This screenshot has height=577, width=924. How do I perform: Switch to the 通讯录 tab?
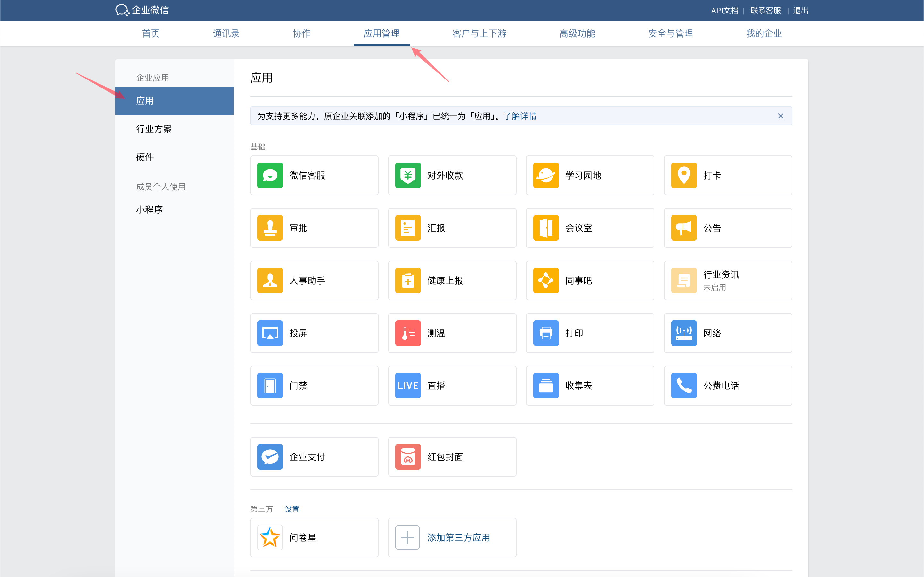pyautogui.click(x=226, y=34)
